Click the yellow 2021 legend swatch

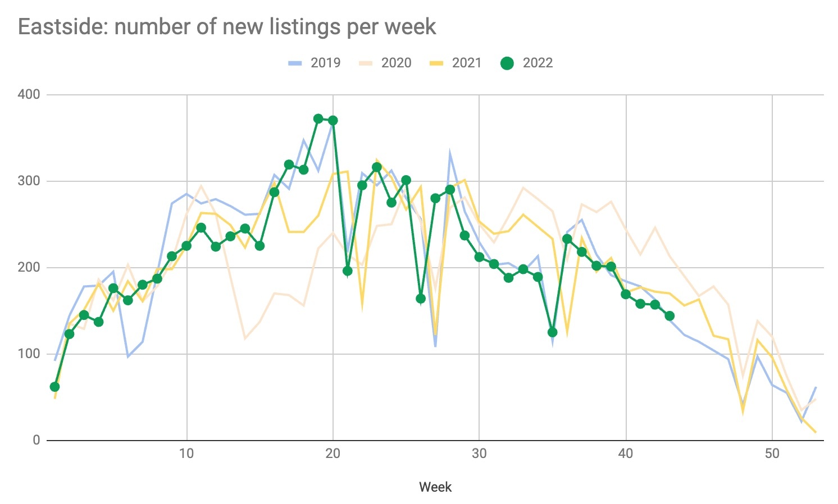437,63
